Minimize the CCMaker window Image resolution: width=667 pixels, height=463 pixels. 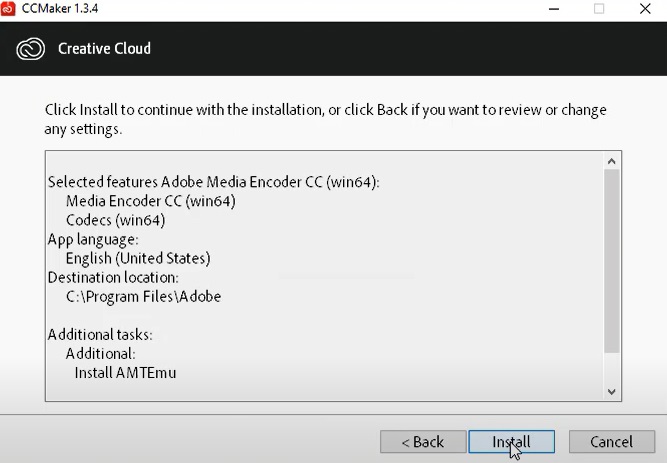[553, 8]
